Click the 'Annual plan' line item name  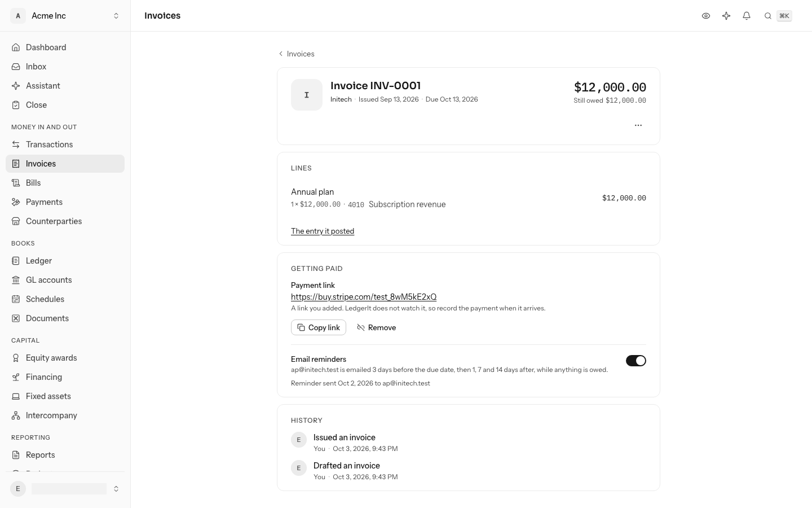click(312, 192)
